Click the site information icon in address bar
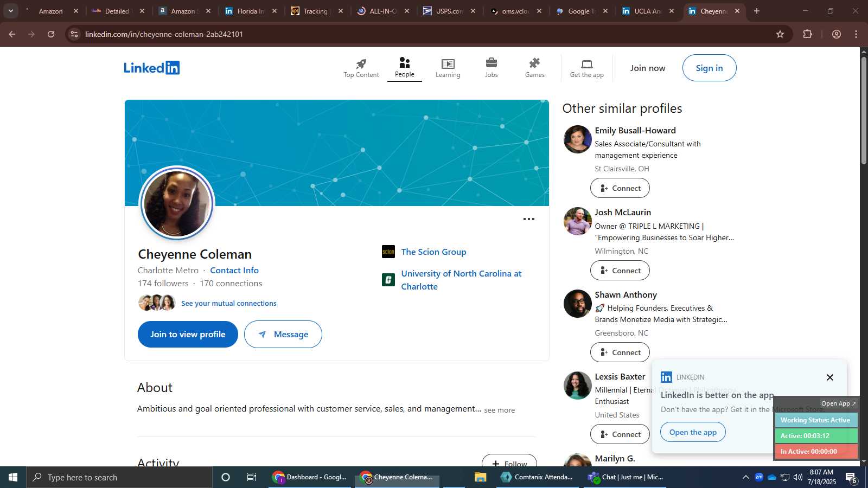The width and height of the screenshot is (868, 488). point(74,34)
